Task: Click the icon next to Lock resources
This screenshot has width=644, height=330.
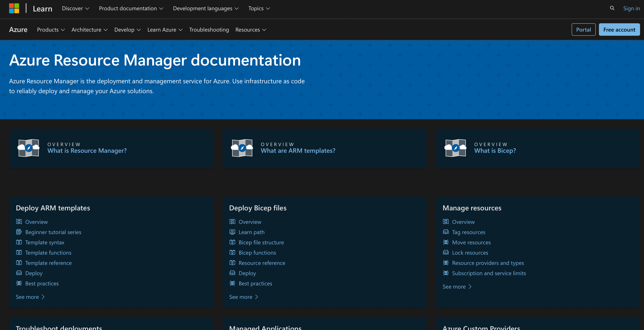Action: [x=446, y=252]
